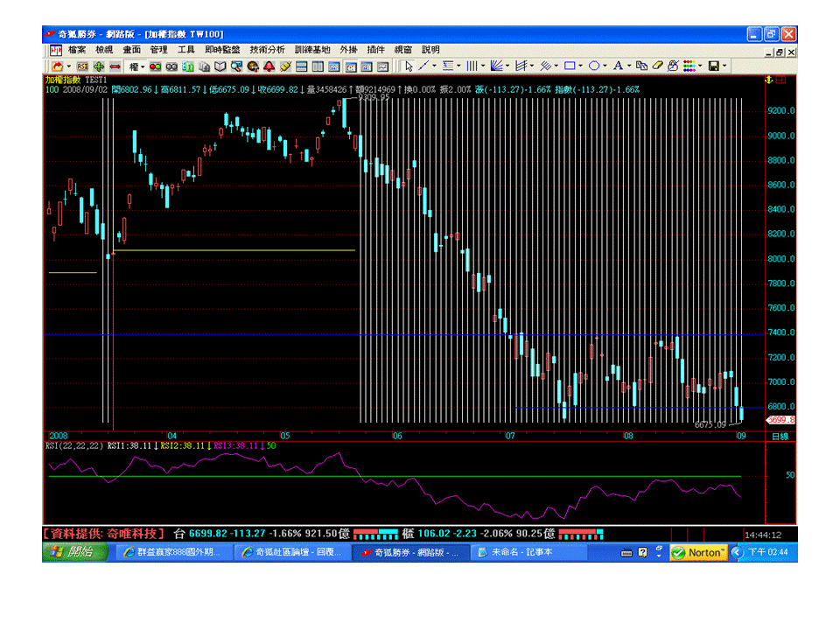Click the open folder toolbar icon
Screen dimensions: 840x630
pos(57,66)
